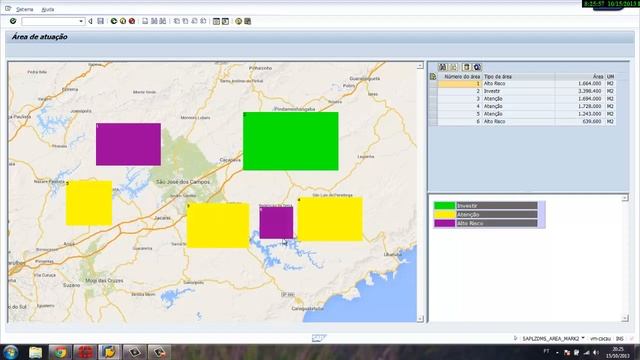
Task: Expand the status bar system info triangle
Action: click(516, 338)
